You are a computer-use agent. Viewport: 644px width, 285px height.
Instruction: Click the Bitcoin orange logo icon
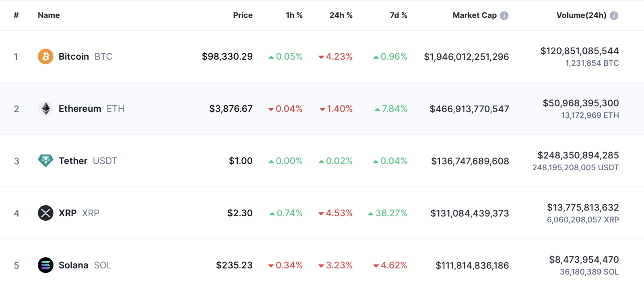pyautogui.click(x=45, y=56)
